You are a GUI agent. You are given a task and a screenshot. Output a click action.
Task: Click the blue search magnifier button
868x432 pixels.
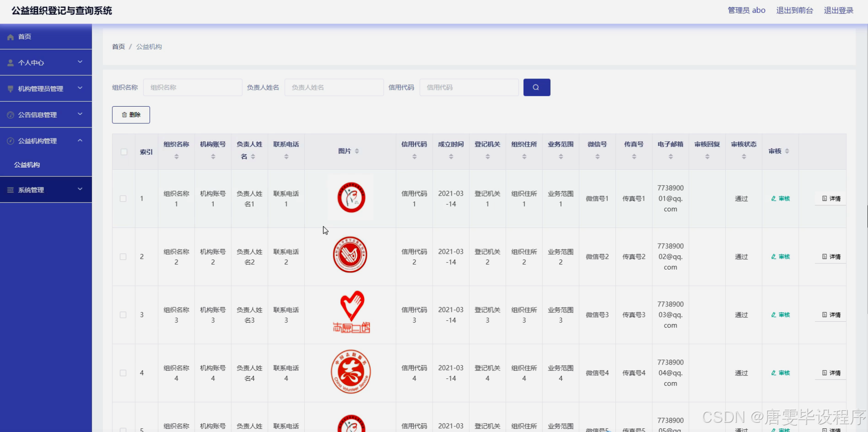pos(536,87)
